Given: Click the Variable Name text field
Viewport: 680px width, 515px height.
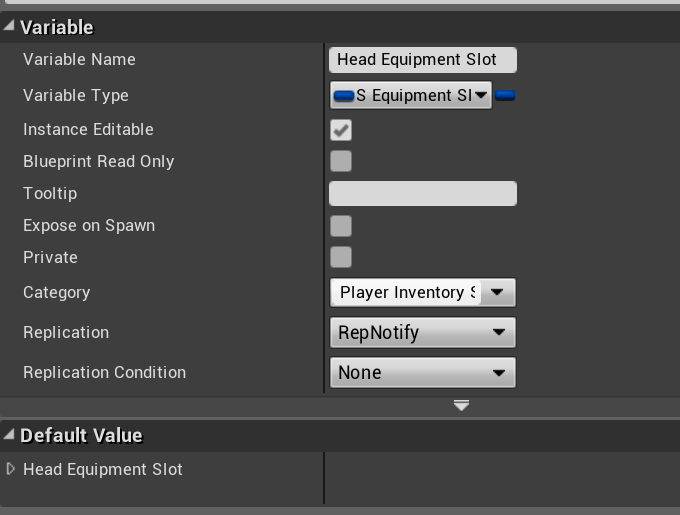Looking at the screenshot, I should point(422,60).
